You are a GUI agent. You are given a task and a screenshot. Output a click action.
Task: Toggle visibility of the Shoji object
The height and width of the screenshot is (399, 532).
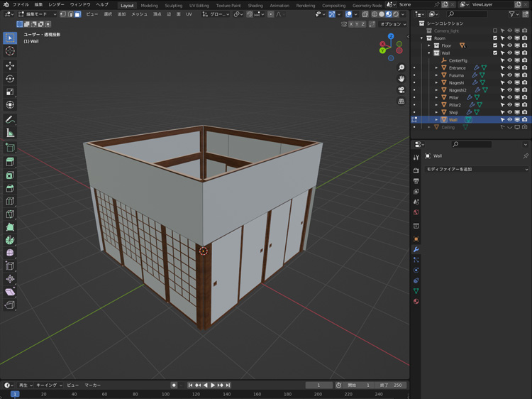[x=509, y=112]
